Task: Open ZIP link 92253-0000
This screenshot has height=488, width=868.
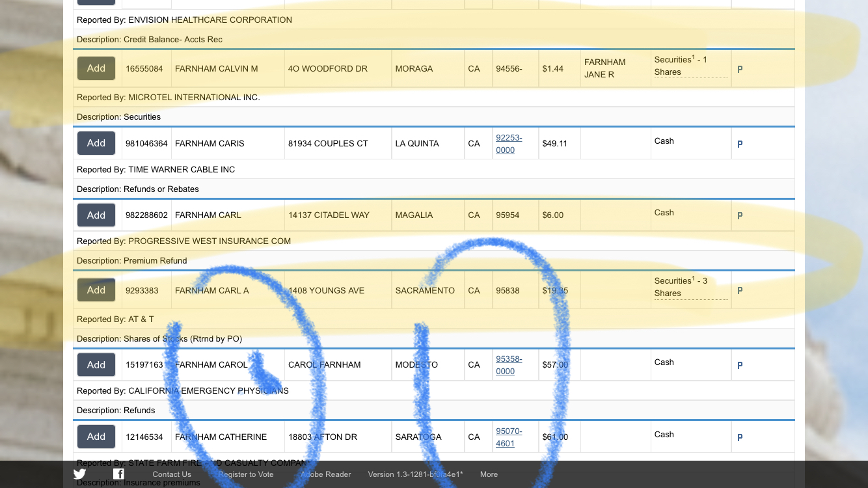Action: [x=509, y=144]
